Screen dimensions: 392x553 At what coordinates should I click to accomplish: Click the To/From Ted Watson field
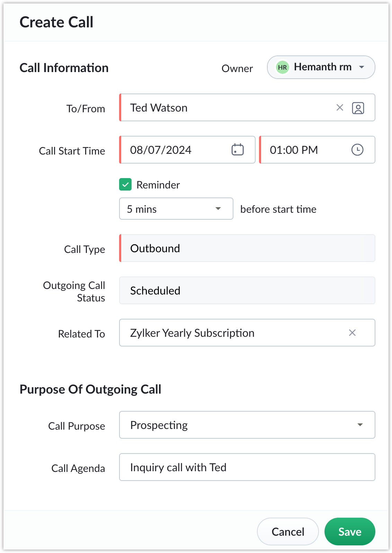(247, 107)
